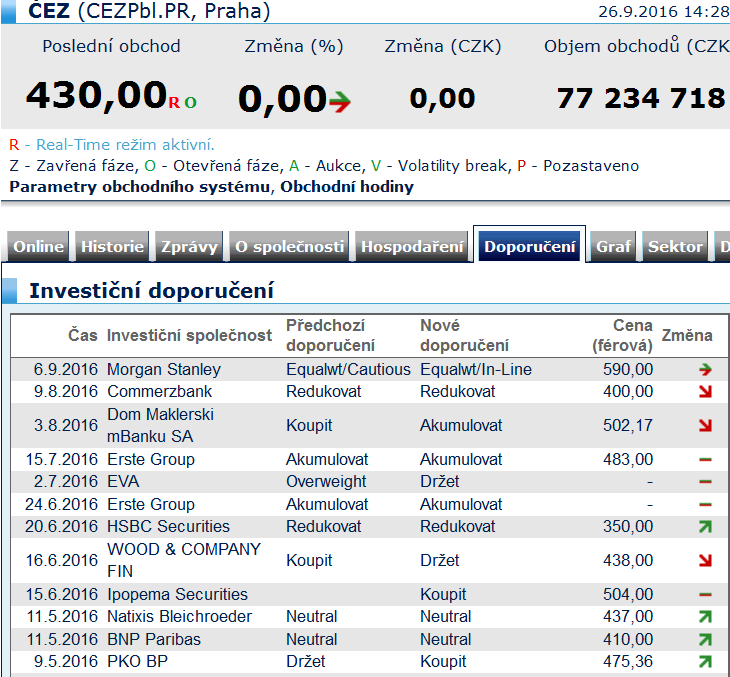Select the Doporučení tab

coord(530,246)
